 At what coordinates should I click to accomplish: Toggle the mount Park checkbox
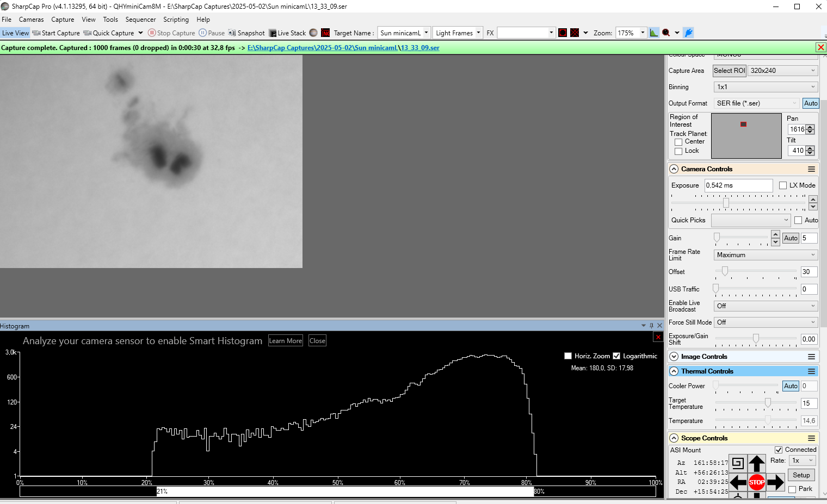(792, 489)
